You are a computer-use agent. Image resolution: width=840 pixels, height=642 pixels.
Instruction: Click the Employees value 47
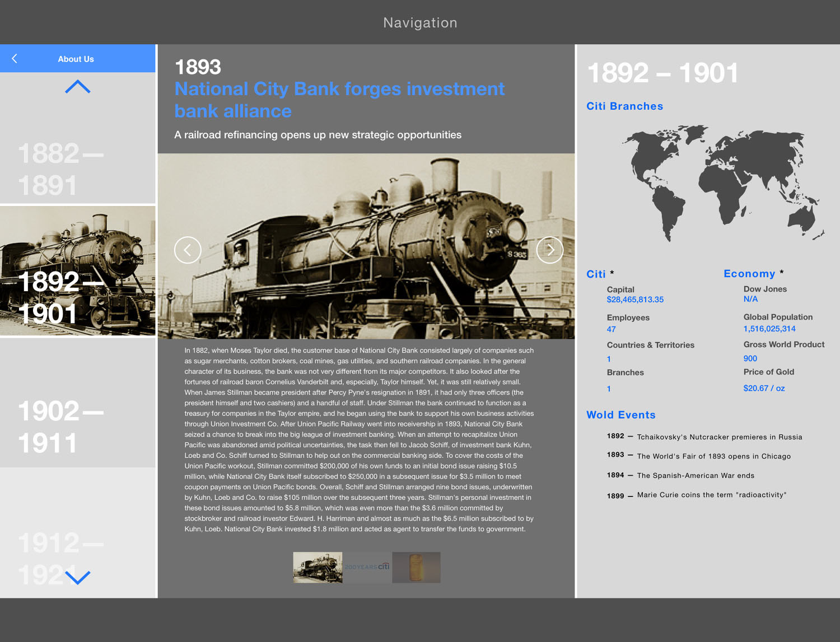611,330
